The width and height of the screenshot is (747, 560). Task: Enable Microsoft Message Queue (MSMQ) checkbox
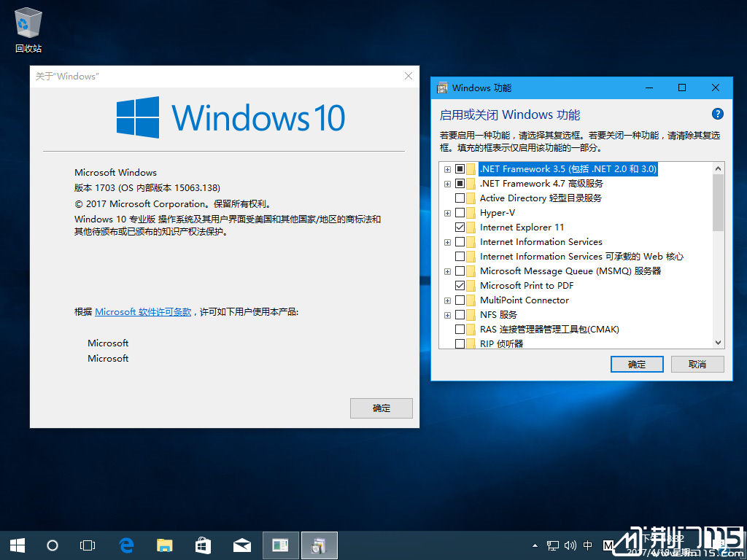pyautogui.click(x=460, y=271)
